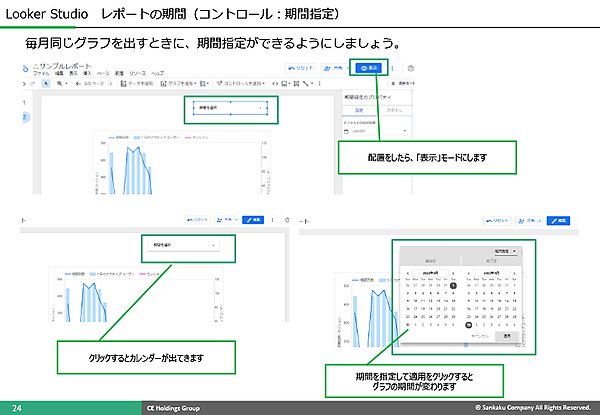Click the undo arrow in editor toolbar
This screenshot has height=415, width=600.
point(24,83)
